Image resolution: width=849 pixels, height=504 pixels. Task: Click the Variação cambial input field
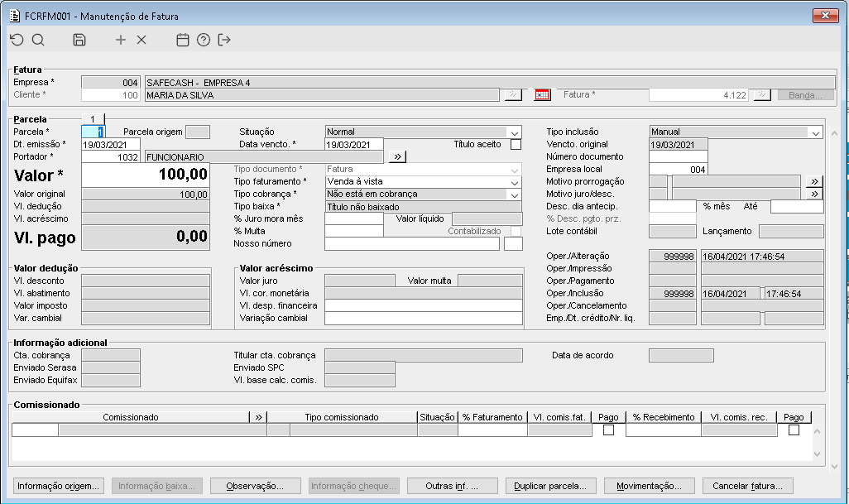(424, 319)
